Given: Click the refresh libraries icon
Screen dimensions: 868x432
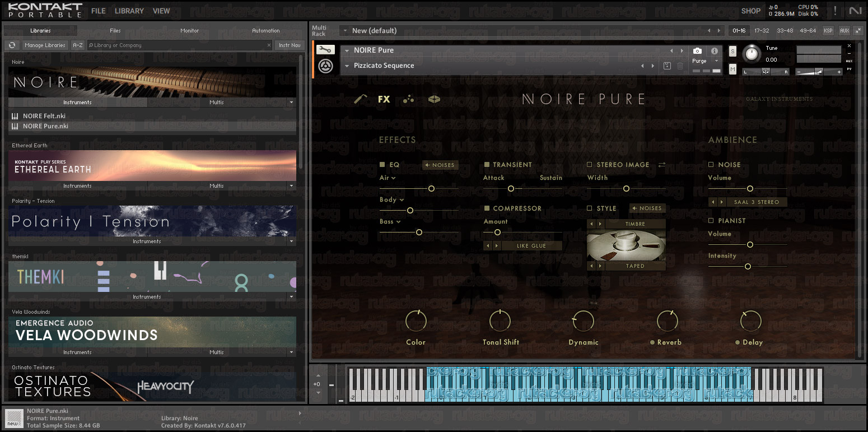Looking at the screenshot, I should (12, 45).
